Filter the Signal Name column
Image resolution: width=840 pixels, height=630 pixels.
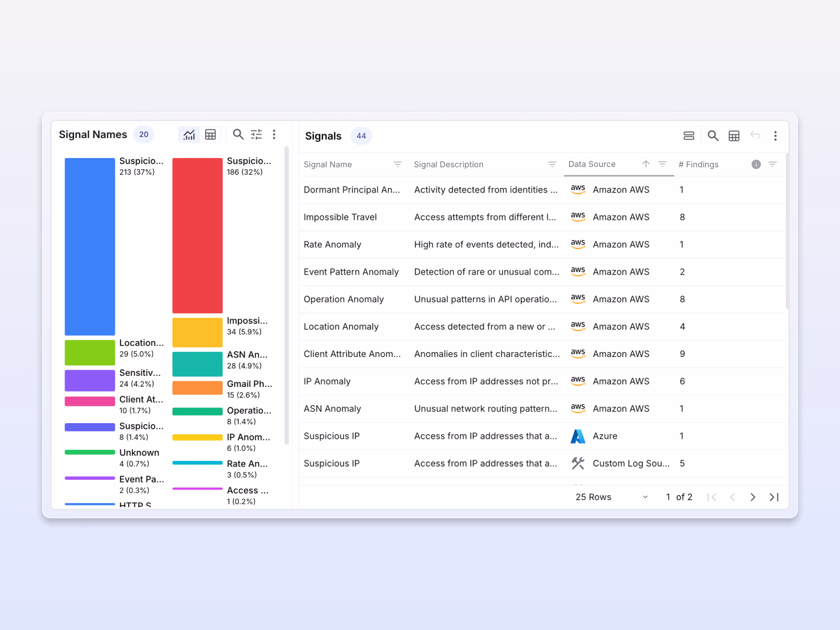coord(397,164)
